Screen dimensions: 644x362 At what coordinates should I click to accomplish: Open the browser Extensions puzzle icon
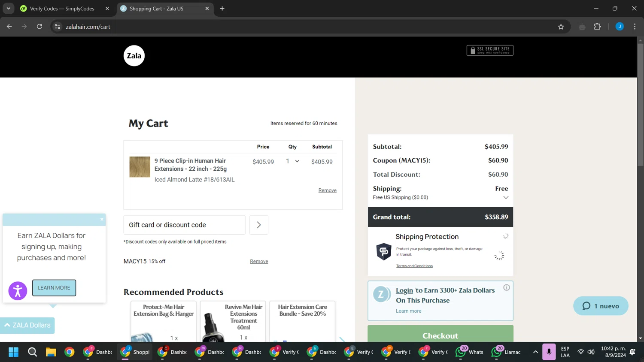(597, 27)
